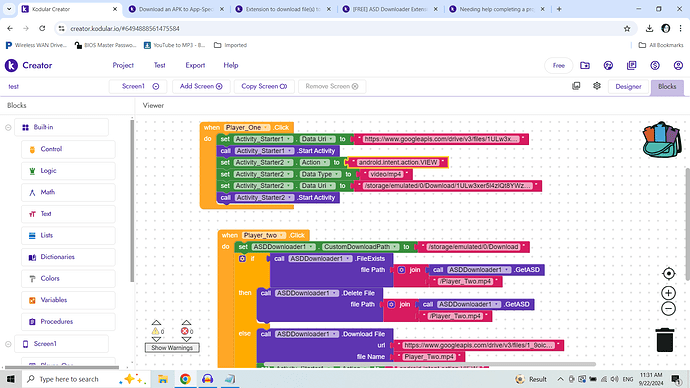Image resolution: width=690 pixels, height=388 pixels.
Task: Open the Test menu
Action: tap(159, 66)
